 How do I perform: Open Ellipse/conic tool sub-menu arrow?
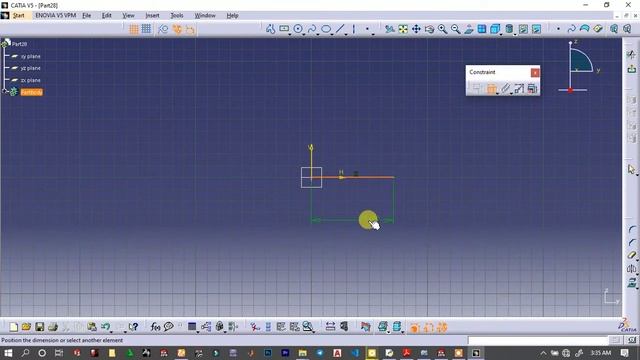[332, 34]
